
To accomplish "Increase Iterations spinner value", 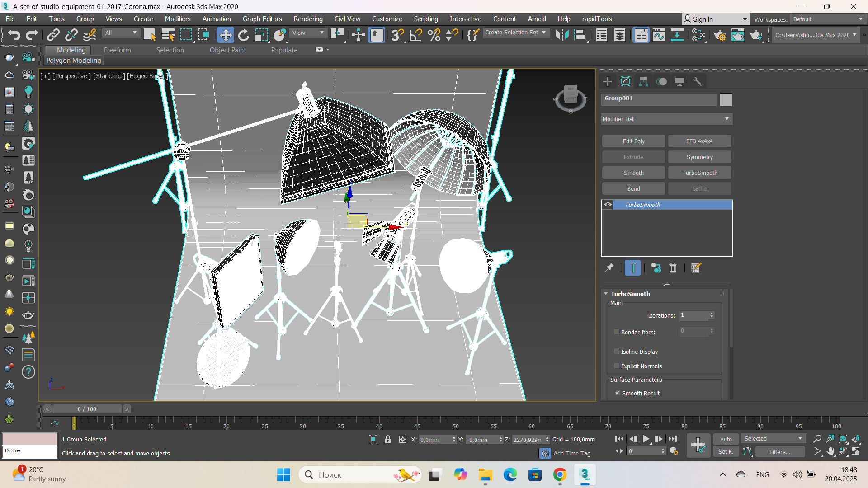I will 712,313.
